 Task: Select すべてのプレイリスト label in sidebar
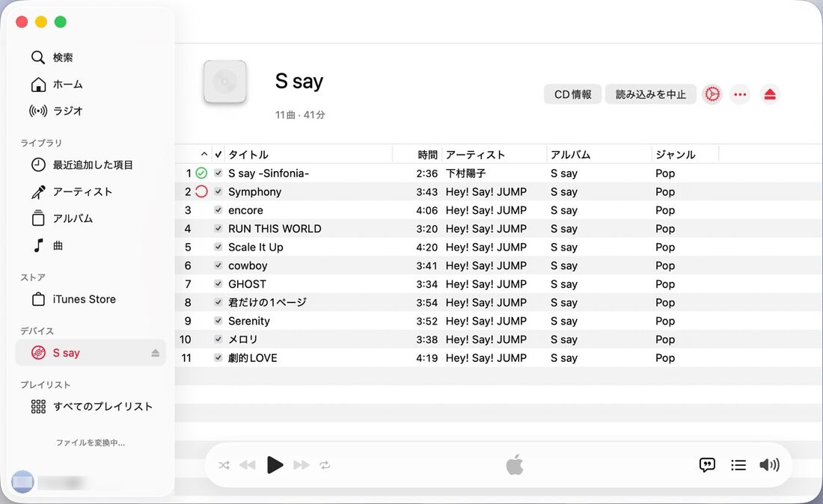point(103,407)
